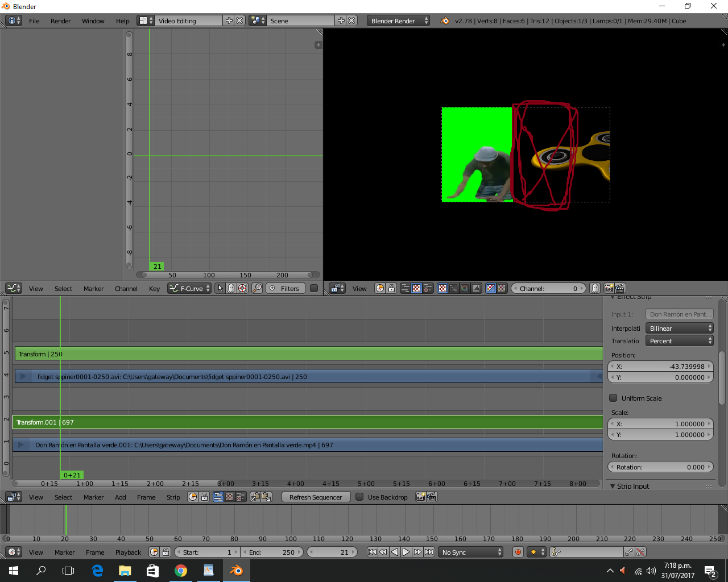Open Google Chrome from the taskbar
Screen dimensions: 728x582
click(x=181, y=571)
